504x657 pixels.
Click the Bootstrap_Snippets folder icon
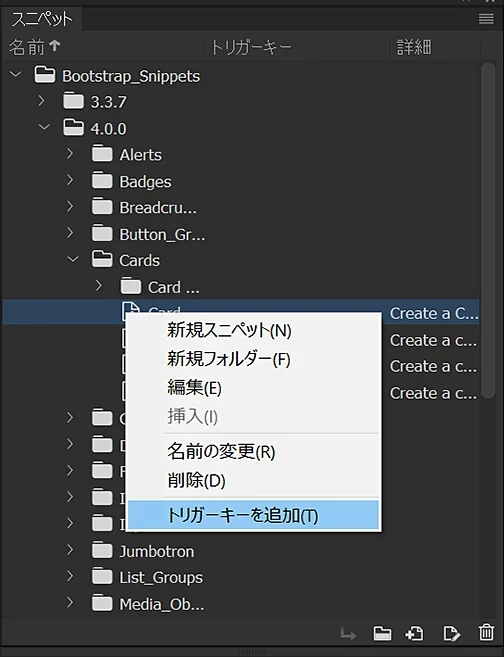point(45,75)
